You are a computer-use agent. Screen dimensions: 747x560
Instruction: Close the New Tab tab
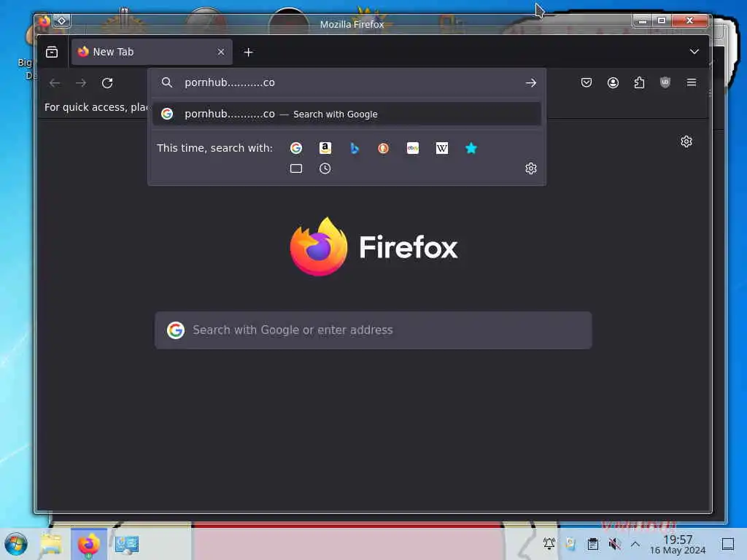[220, 52]
